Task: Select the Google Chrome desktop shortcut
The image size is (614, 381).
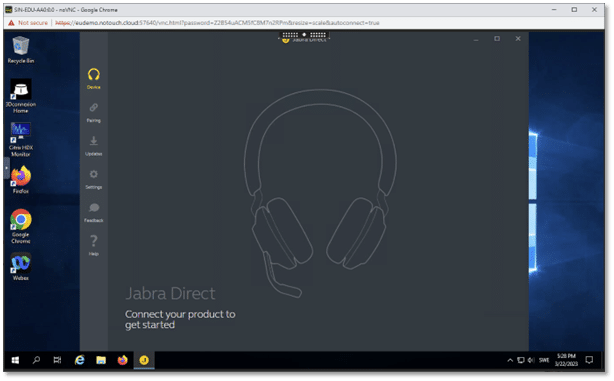Action: pyautogui.click(x=21, y=226)
